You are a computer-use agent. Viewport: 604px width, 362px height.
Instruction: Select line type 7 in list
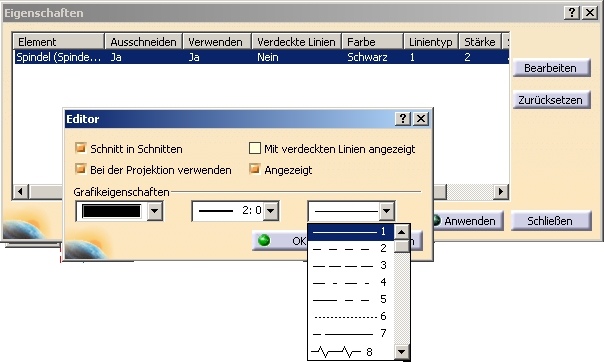(x=351, y=334)
